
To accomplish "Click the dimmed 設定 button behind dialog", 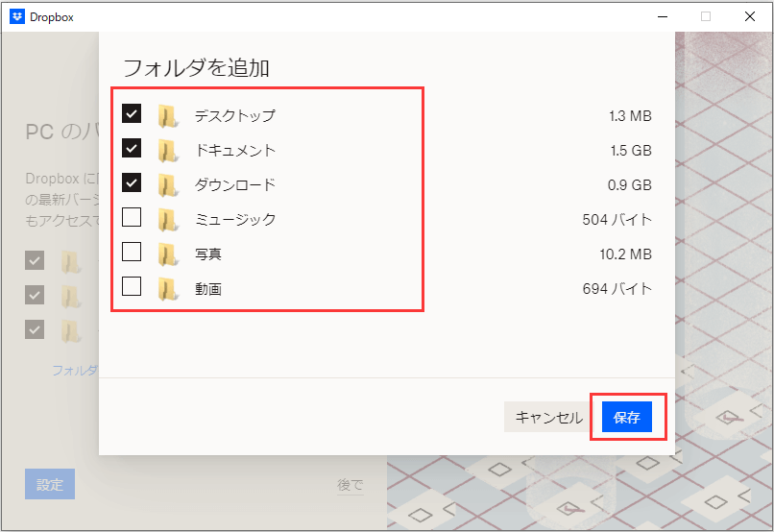I will [x=50, y=484].
